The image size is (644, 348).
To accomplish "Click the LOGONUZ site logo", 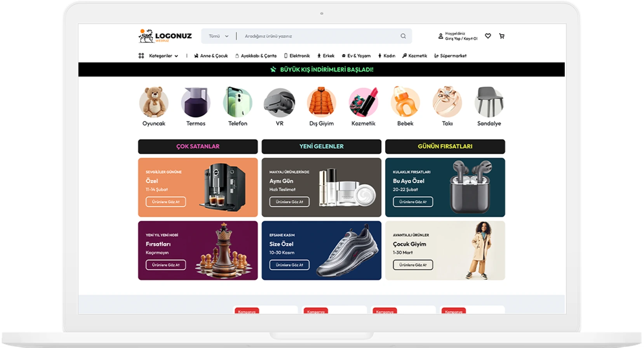I will tap(165, 36).
